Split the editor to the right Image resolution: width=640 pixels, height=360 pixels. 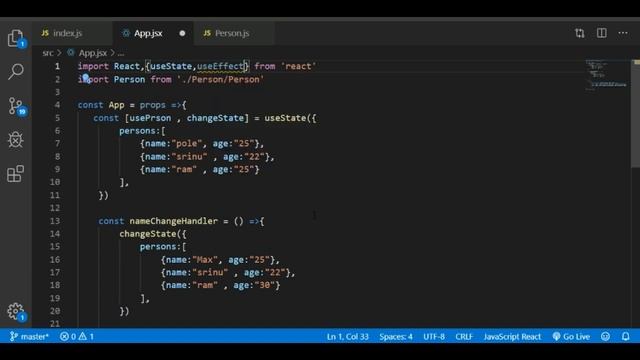click(601, 33)
